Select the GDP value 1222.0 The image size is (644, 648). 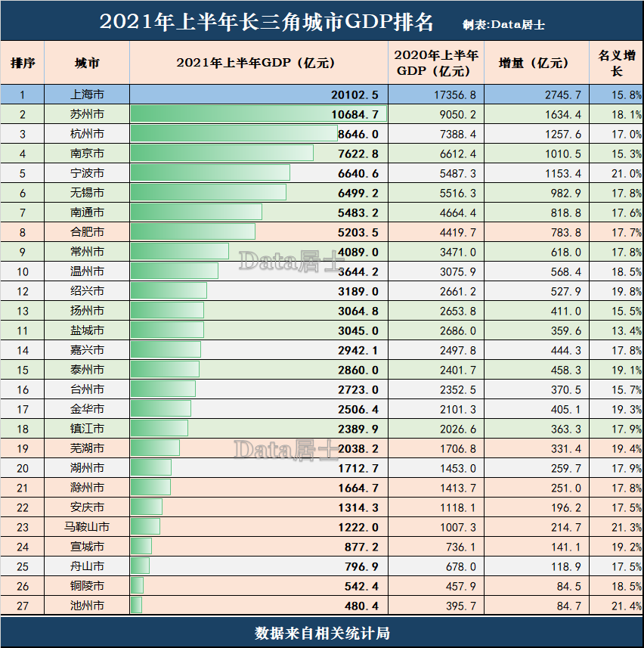click(x=358, y=527)
